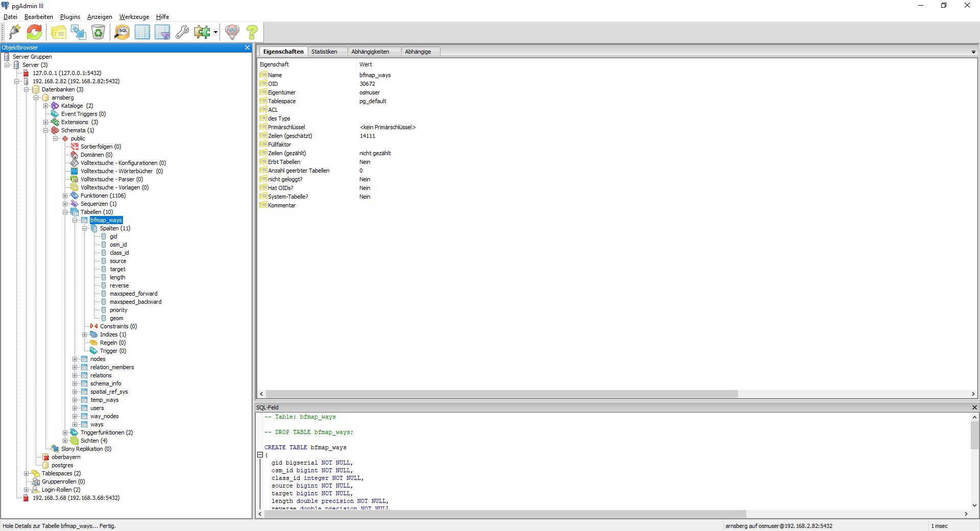
Task: Select the spatial_ref_sys table
Action: tap(109, 392)
